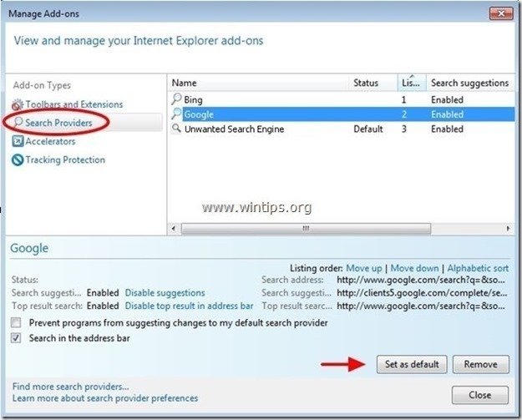Uncheck Search in the address bar
This screenshot has width=522, height=420.
[x=16, y=338]
